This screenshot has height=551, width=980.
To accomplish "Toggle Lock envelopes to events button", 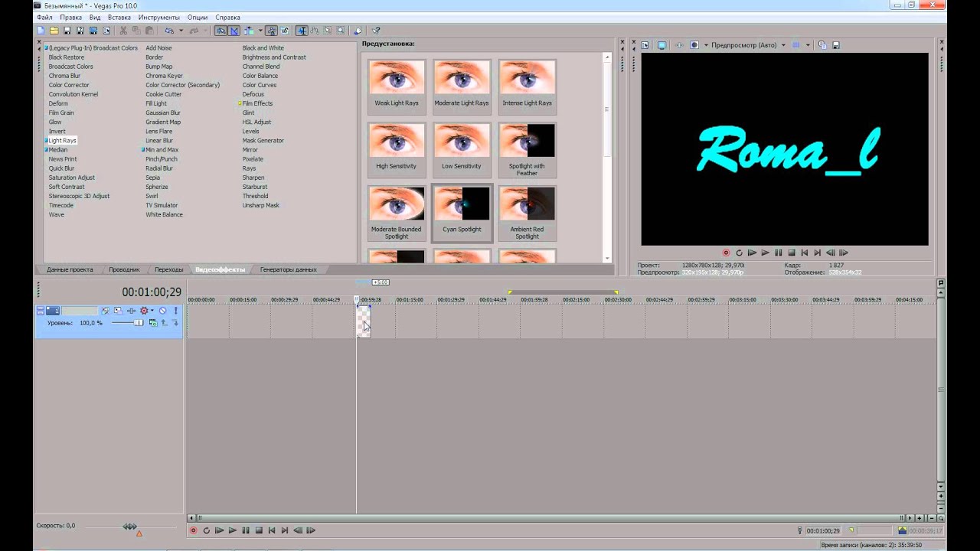I will [x=271, y=31].
